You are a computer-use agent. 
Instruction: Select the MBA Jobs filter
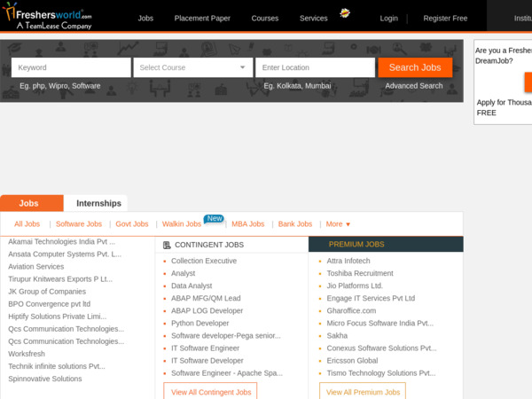(247, 224)
